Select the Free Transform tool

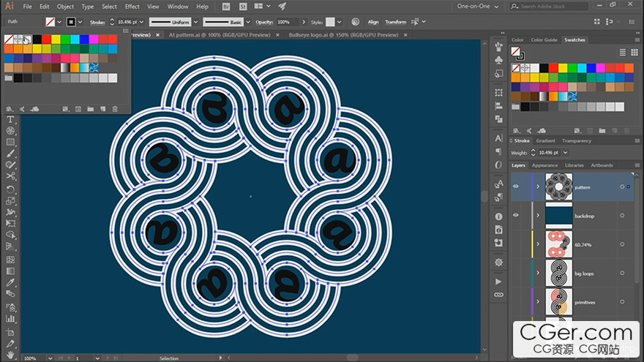click(11, 224)
